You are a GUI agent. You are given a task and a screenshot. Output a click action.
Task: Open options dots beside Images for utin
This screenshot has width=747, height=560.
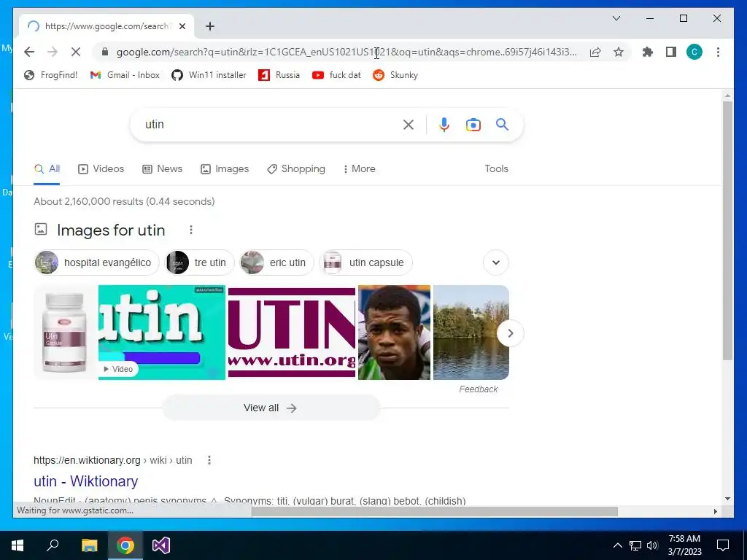[191, 230]
